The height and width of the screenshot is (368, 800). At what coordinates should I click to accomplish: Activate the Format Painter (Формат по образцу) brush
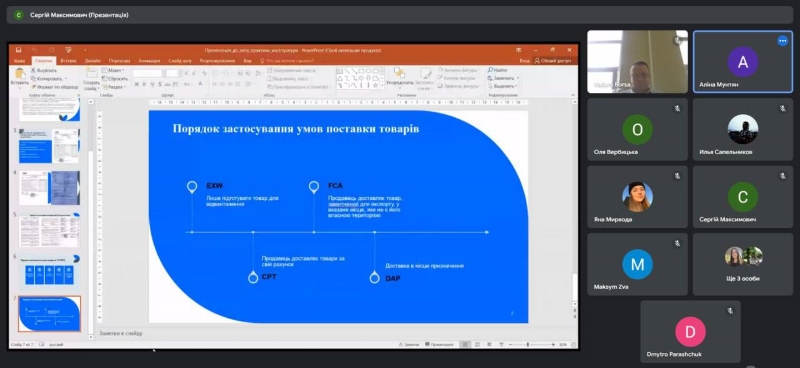coord(55,87)
